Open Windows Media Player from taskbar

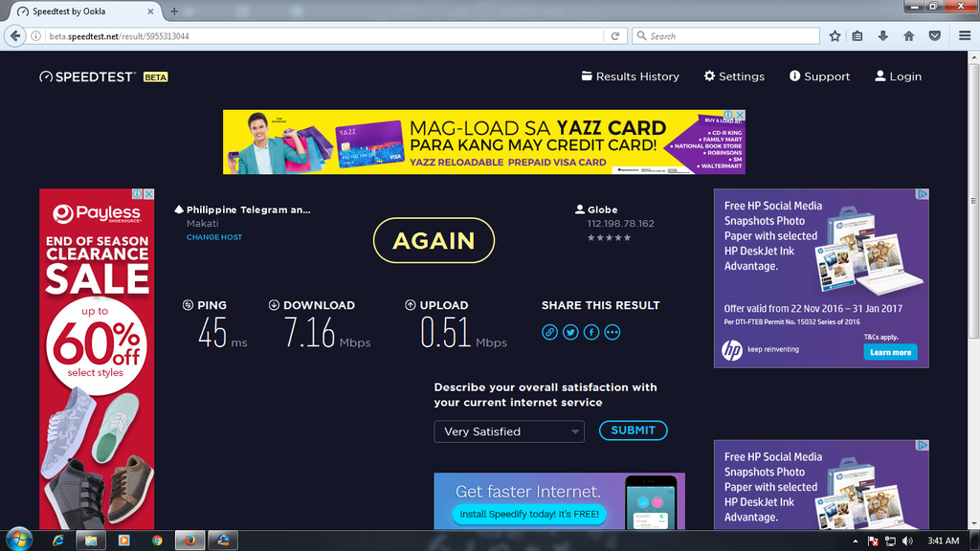pyautogui.click(x=123, y=540)
